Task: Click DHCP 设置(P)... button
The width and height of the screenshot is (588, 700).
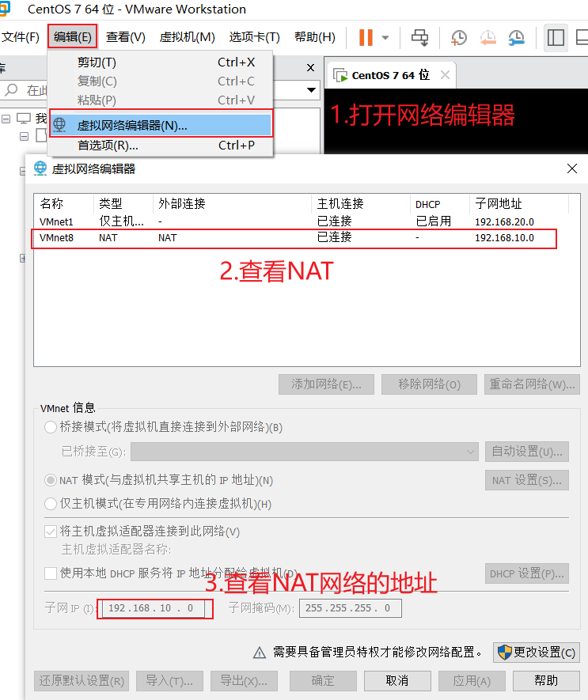Action: 527,573
